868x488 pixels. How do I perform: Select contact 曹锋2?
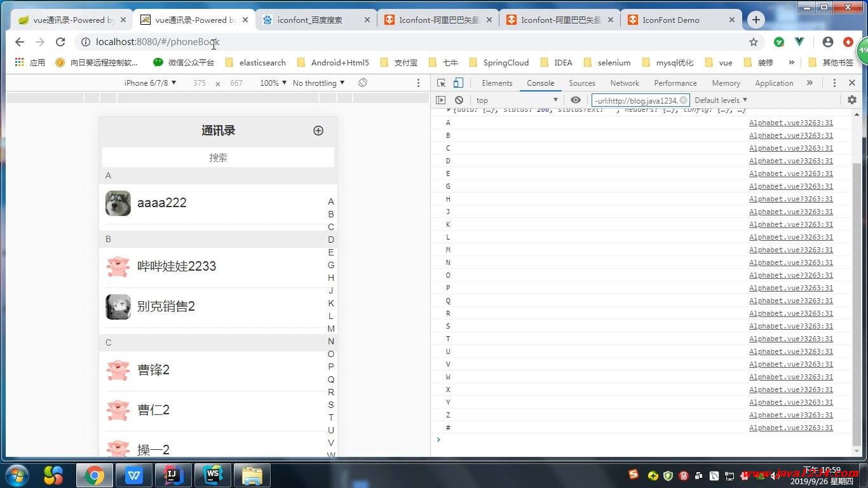click(218, 370)
